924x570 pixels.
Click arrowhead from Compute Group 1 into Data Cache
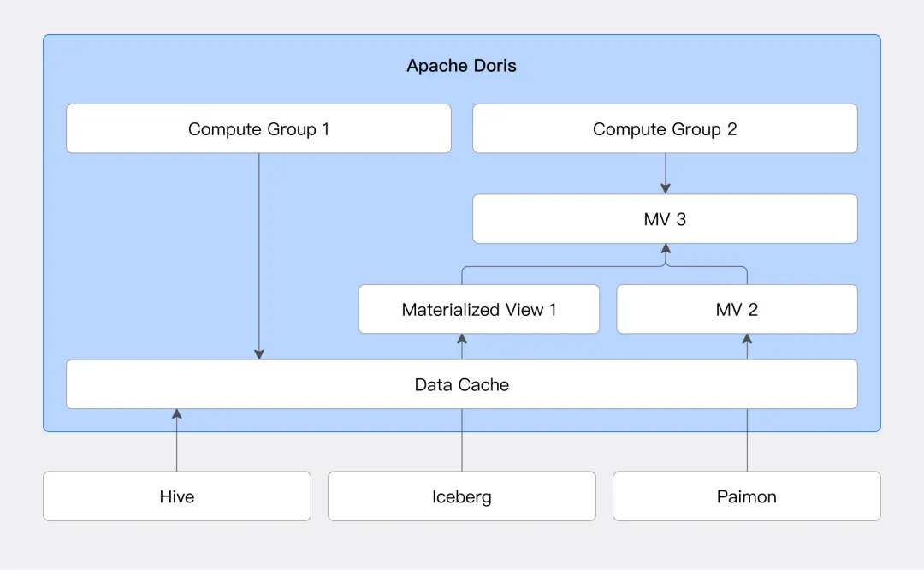[259, 354]
